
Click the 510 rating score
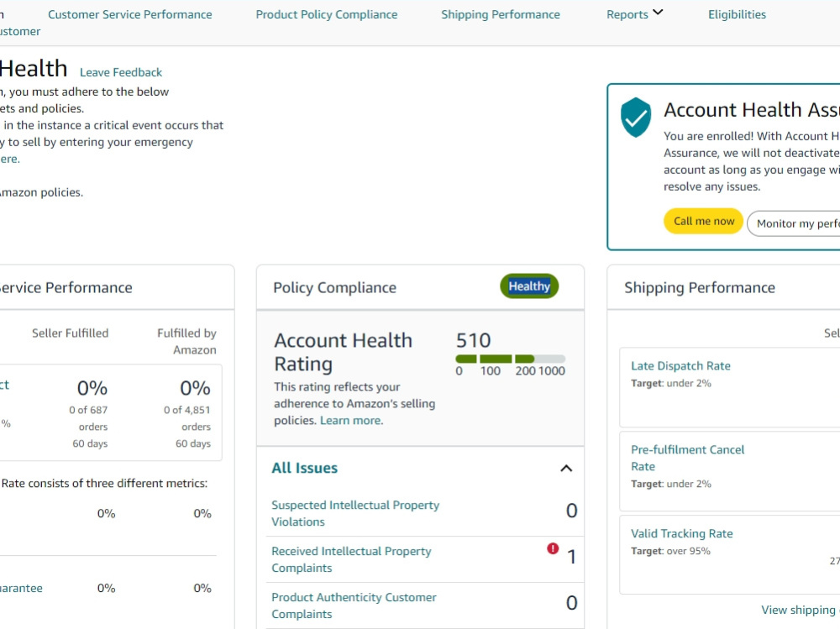pyautogui.click(x=473, y=341)
